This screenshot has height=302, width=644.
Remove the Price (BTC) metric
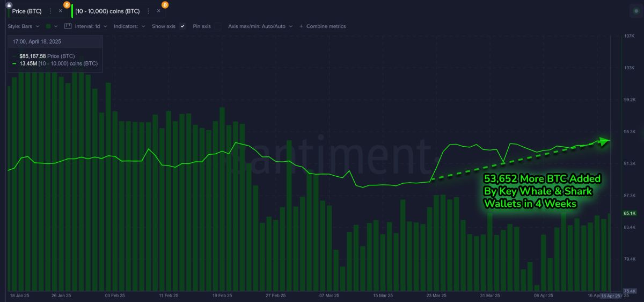[x=60, y=11]
